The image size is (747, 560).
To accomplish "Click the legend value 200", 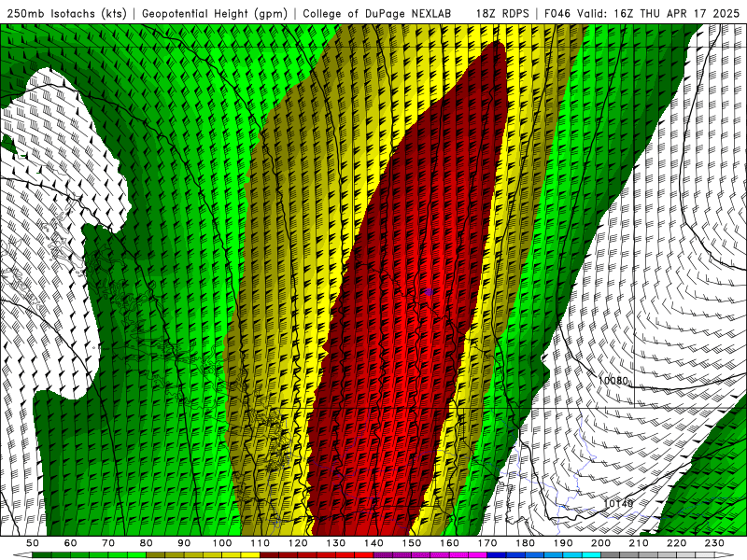I will [600, 543].
